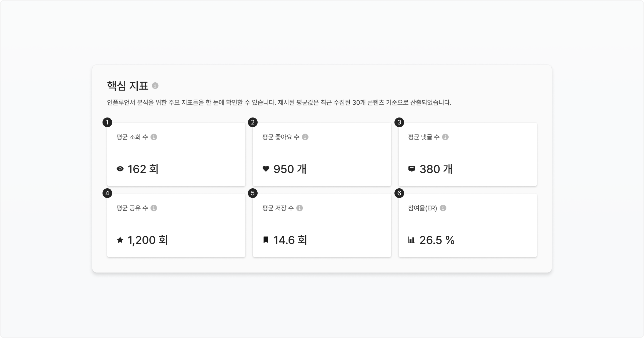Screen dimensions: 644x338
Task: Click the 162 회 view count value
Action: click(143, 169)
